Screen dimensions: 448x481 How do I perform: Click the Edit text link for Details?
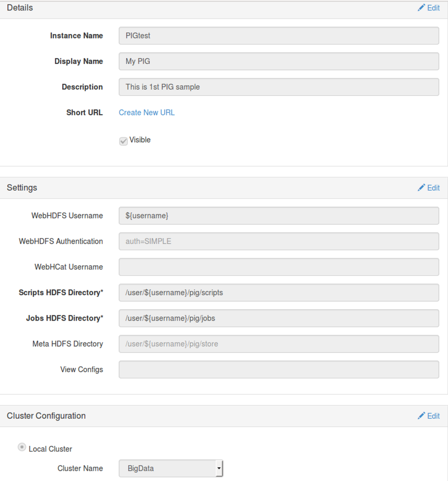click(434, 8)
